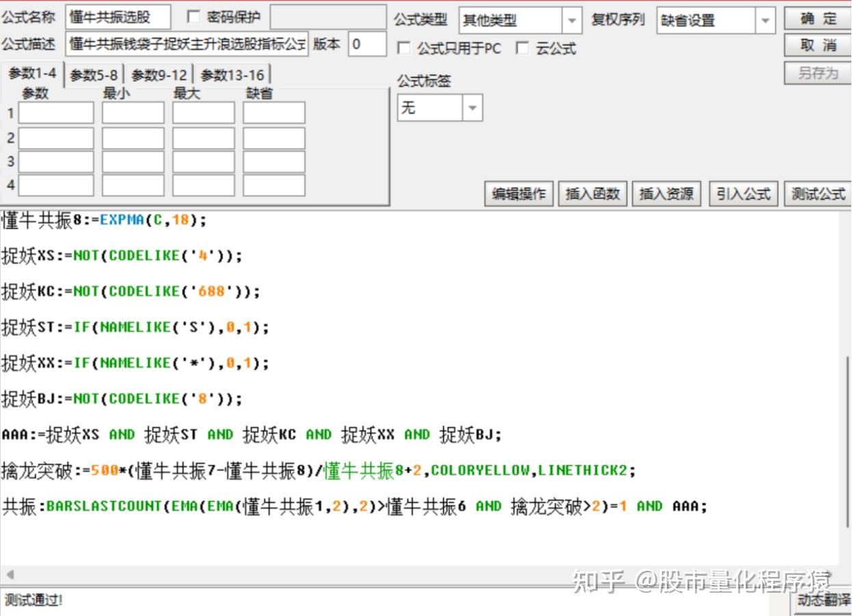Tick the 密码保护 checkbox
Viewport: 852px width, 616px height.
194,16
